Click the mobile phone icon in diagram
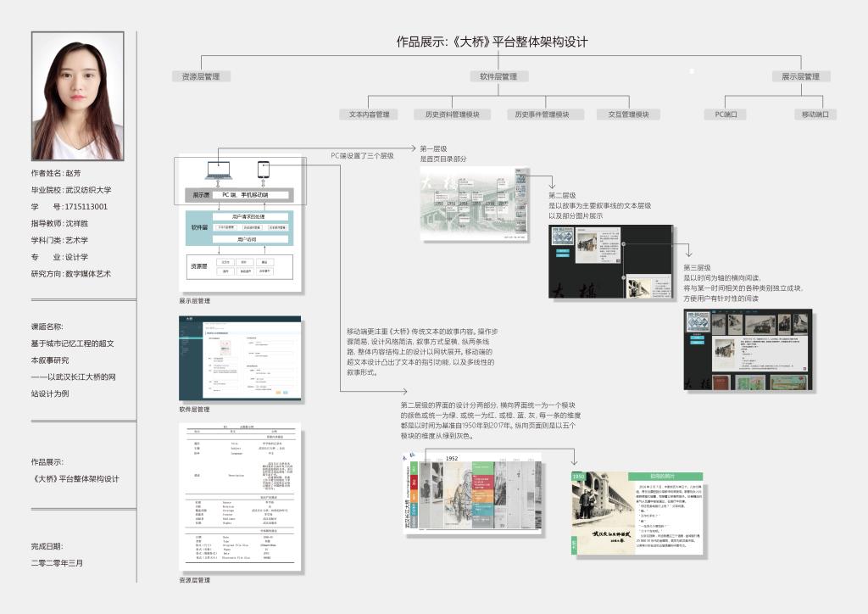Viewport: 868px width, 614px height. [264, 170]
